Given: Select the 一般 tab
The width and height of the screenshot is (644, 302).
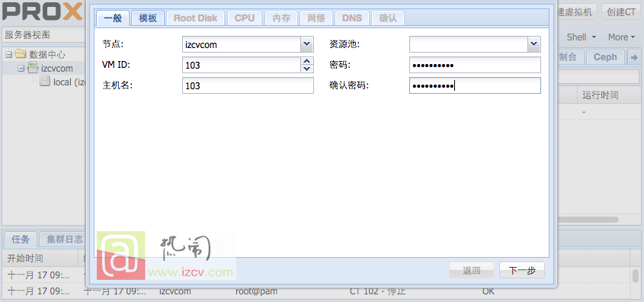Looking at the screenshot, I should point(113,18).
